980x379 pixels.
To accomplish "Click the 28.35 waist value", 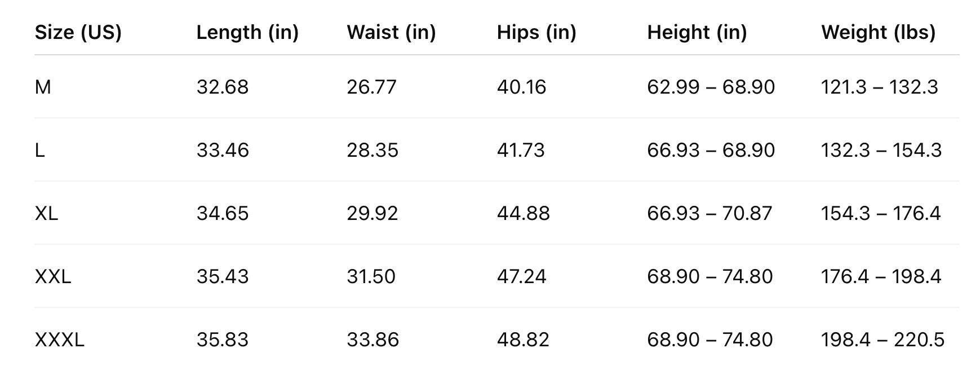I will pyautogui.click(x=372, y=150).
